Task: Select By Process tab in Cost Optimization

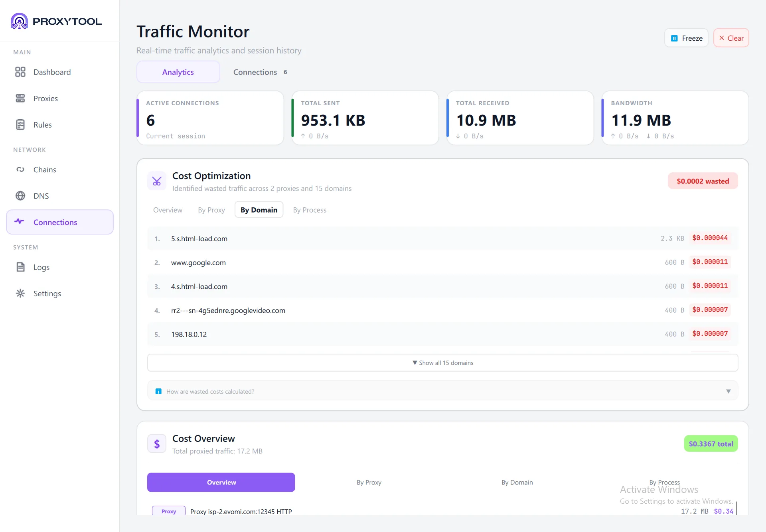Action: (310, 210)
